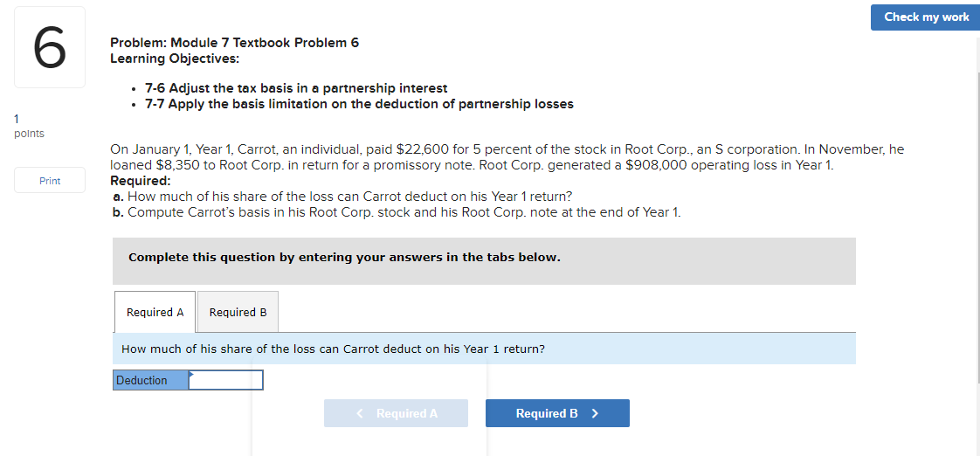Switch to the Required A tab
Viewport: 980px width, 456px height.
point(155,312)
